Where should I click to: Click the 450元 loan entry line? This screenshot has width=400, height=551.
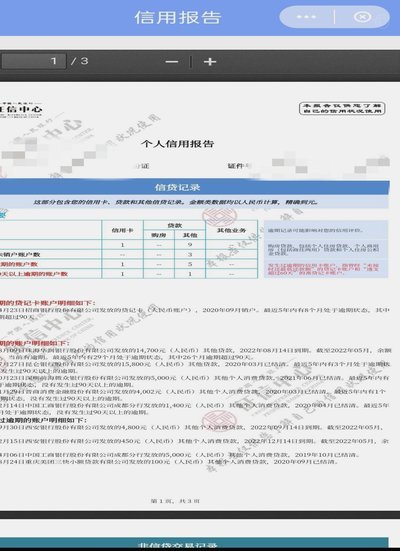(194, 441)
